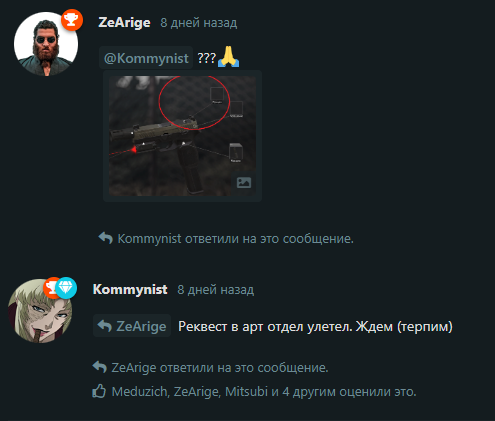Jump to quoted ZeArige message
This screenshot has width=495, height=421.
[132, 326]
